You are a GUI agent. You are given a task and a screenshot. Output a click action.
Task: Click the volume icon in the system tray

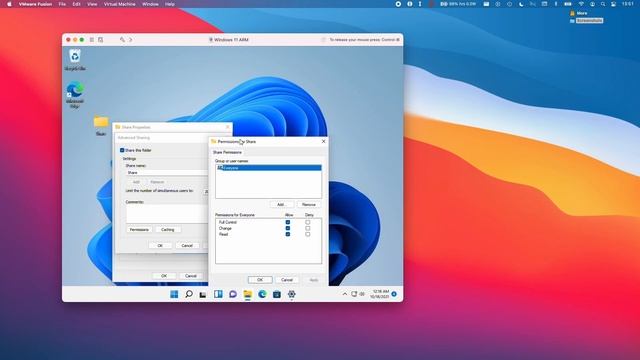(362, 294)
